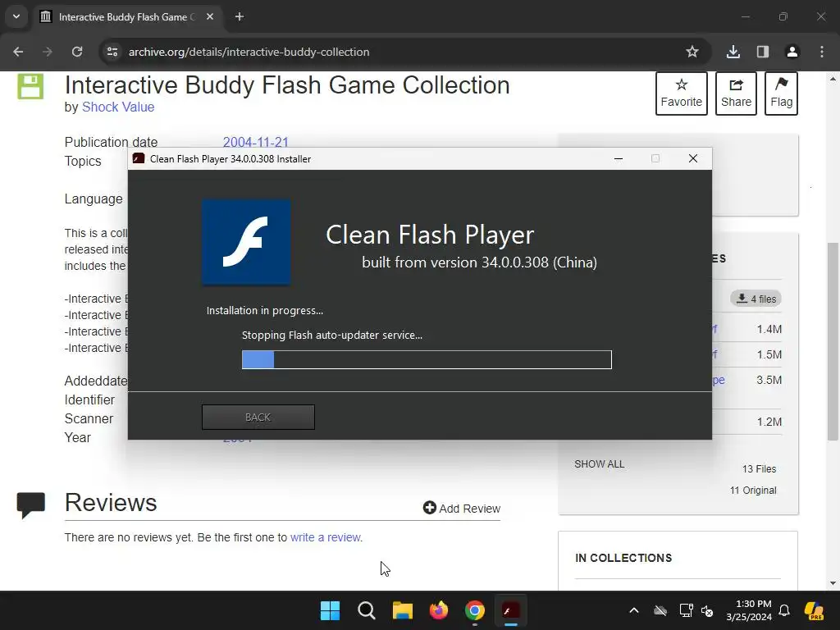Screen dimensions: 840x630
Task: Bookmark this page with the star icon
Action: [x=692, y=52]
